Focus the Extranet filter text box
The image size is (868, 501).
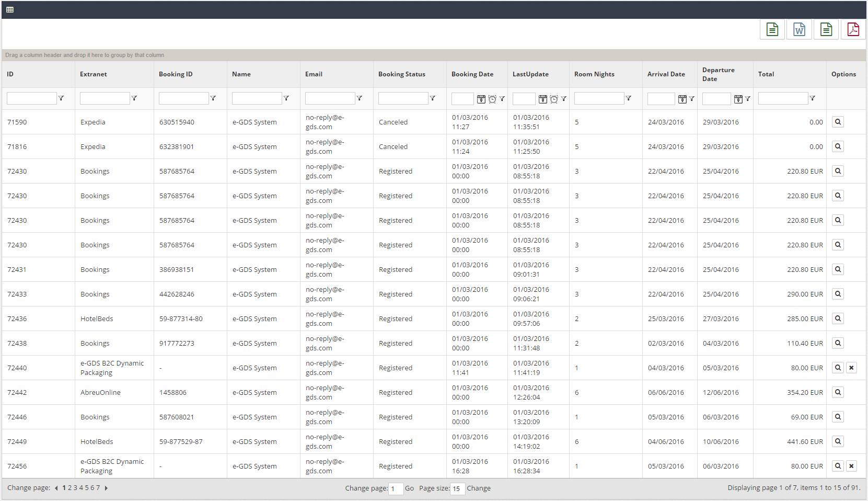coord(105,98)
